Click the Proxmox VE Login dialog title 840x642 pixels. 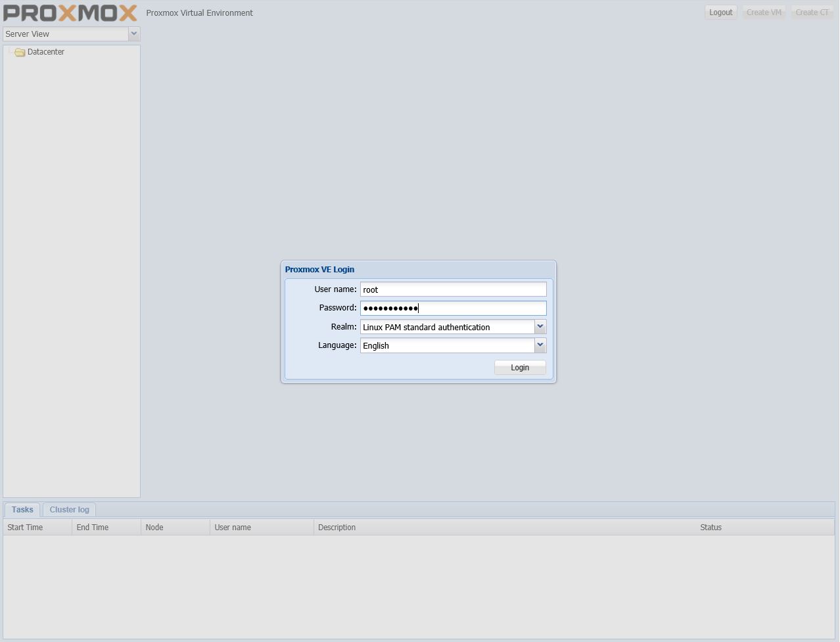tap(319, 270)
